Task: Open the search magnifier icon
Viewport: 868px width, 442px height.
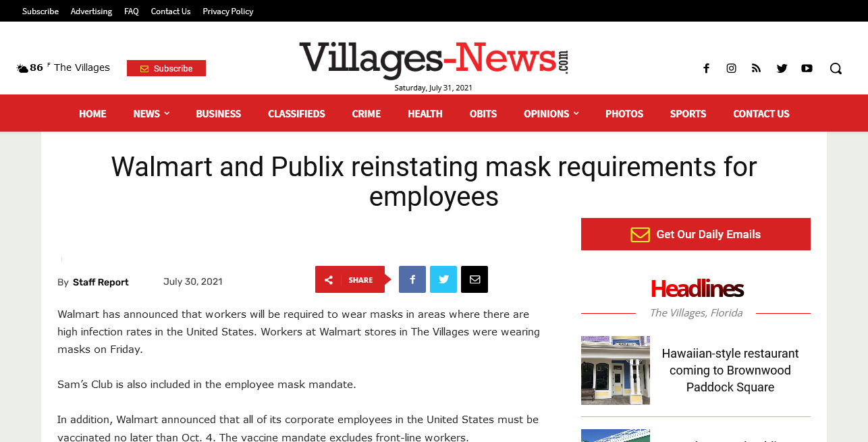Action: [836, 68]
